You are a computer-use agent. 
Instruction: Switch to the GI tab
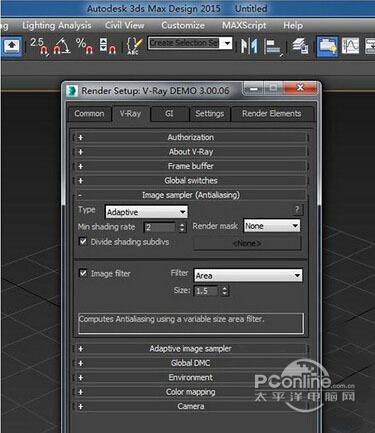click(x=169, y=114)
